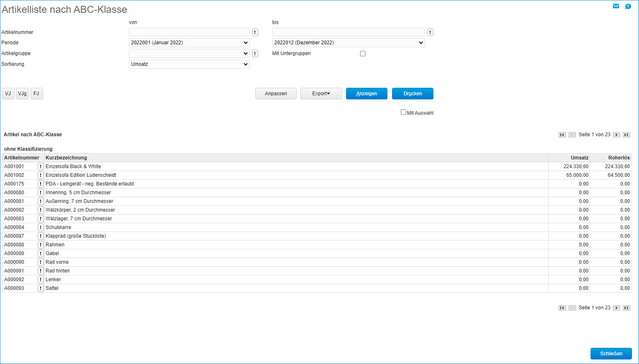Open info icon for Schubkarre row
This screenshot has height=364, width=639.
[x=41, y=227]
